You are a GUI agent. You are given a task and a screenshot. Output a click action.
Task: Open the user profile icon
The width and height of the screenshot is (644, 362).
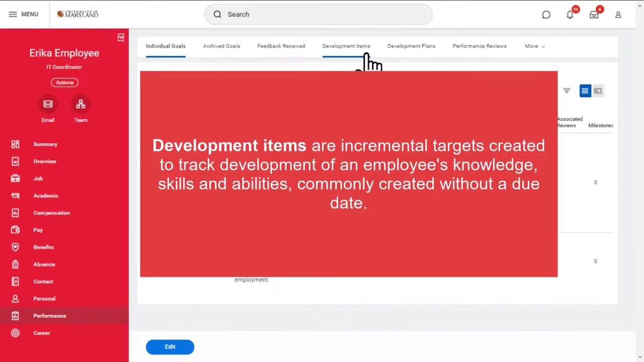(x=618, y=15)
